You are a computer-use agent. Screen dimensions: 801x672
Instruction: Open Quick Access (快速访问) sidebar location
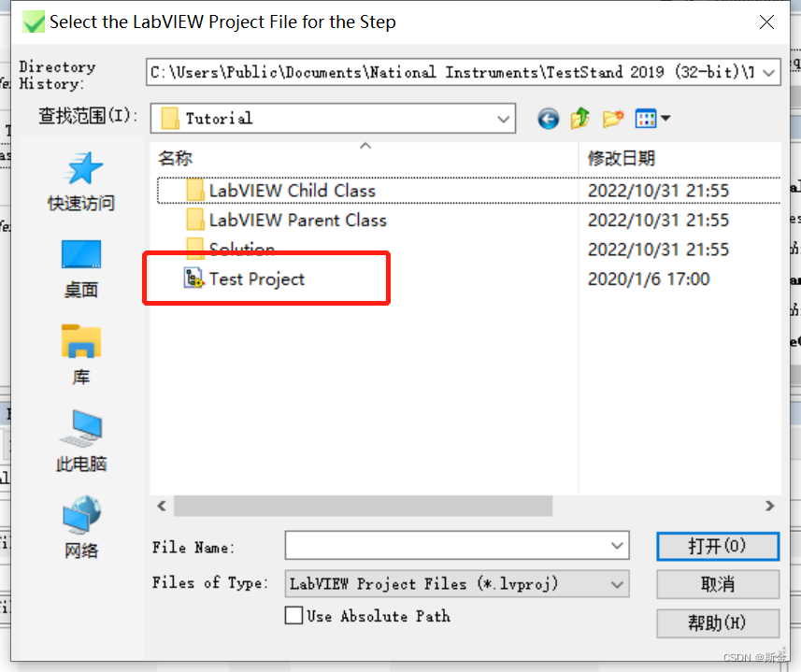point(81,182)
